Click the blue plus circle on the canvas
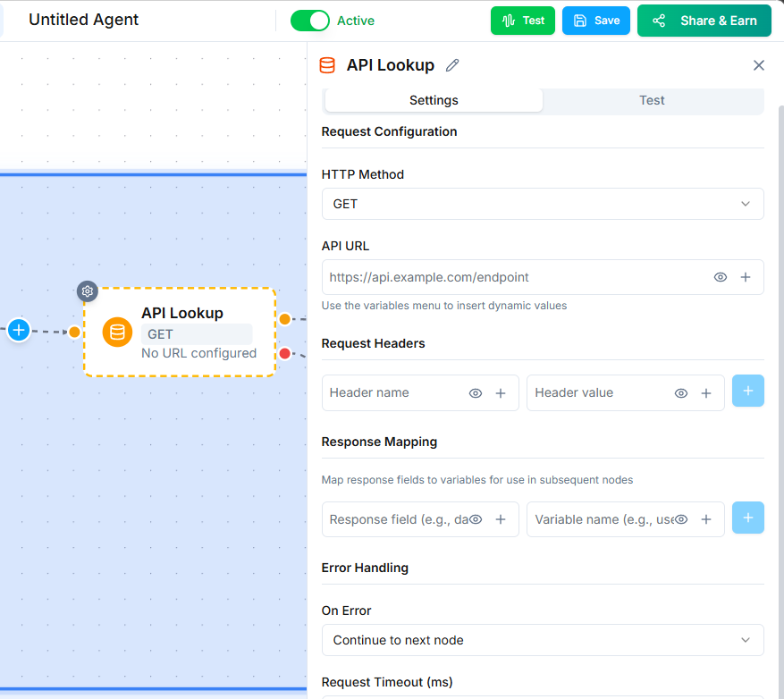Viewport: 784px width, 699px height. (x=19, y=330)
